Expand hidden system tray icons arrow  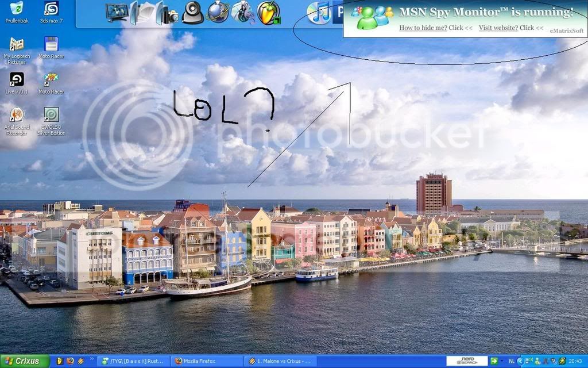point(520,361)
